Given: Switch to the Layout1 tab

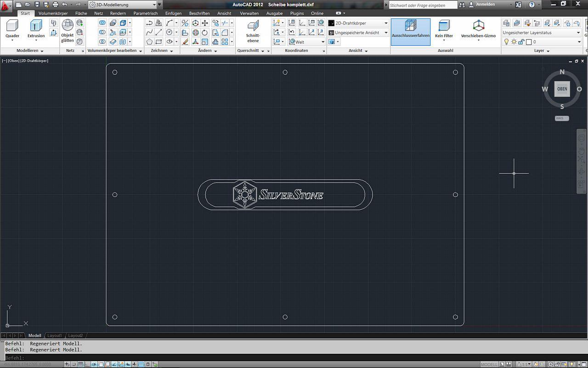Looking at the screenshot, I should point(55,336).
